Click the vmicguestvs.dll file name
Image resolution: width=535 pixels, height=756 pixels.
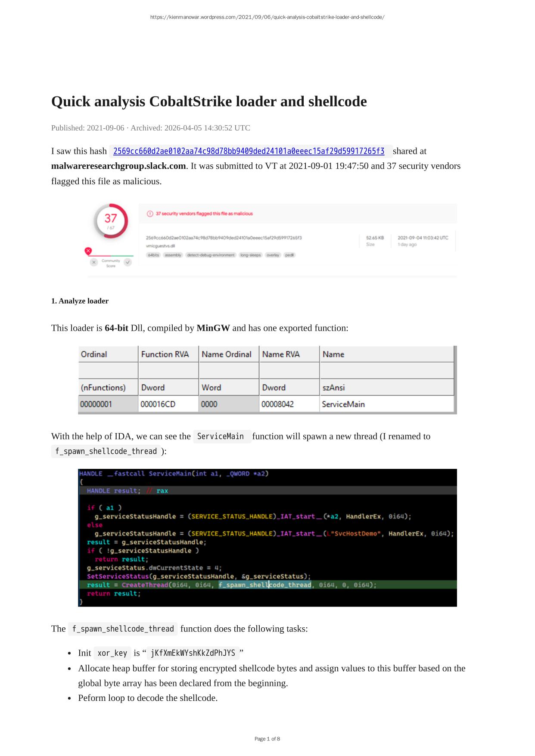pyautogui.click(x=160, y=246)
